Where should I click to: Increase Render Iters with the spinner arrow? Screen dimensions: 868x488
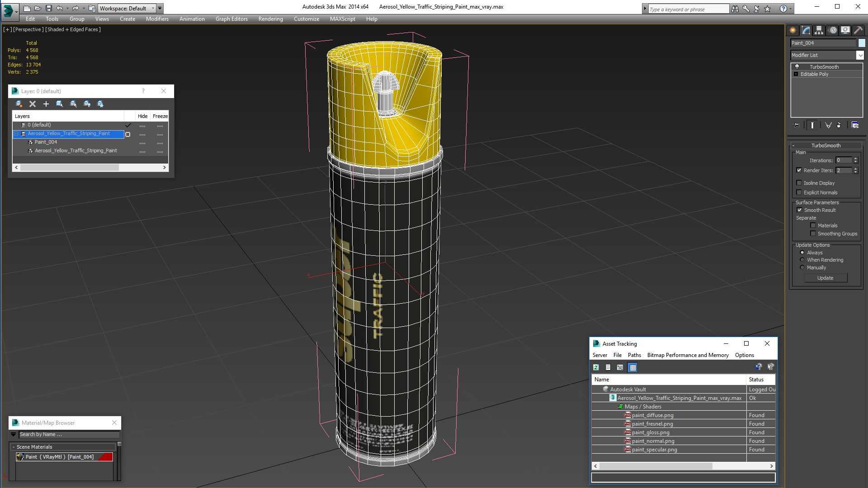pyautogui.click(x=855, y=169)
